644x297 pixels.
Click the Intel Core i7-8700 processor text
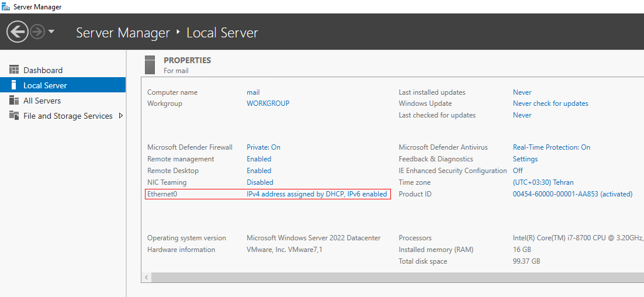(579, 238)
